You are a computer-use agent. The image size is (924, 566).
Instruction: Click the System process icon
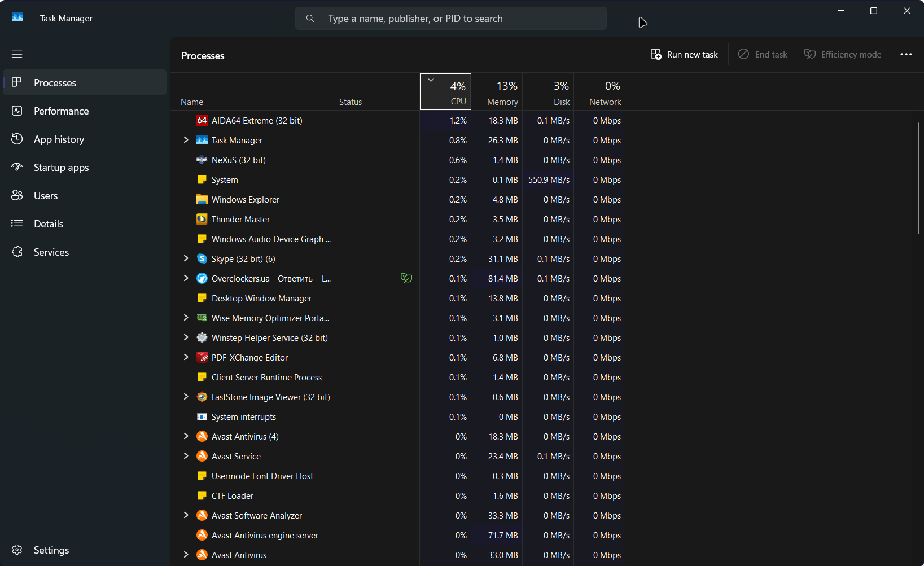click(202, 179)
